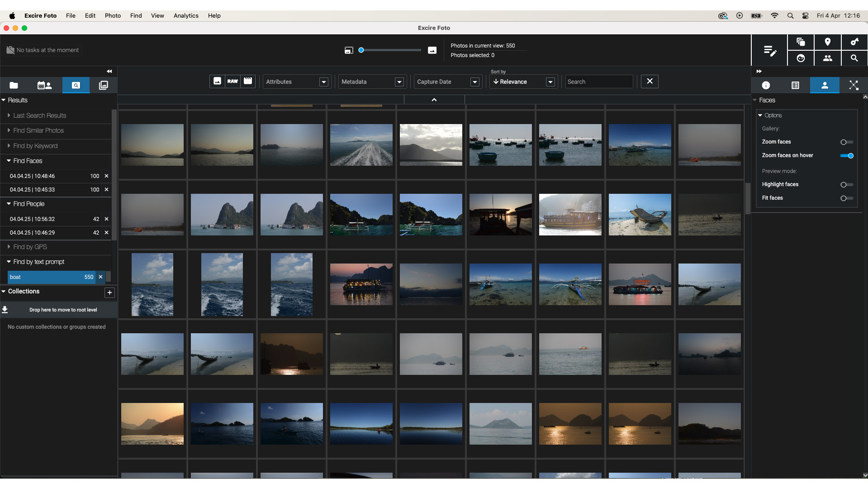868x489 pixels.
Task: Open the batch edit metadata tool icon
Action: (769, 50)
